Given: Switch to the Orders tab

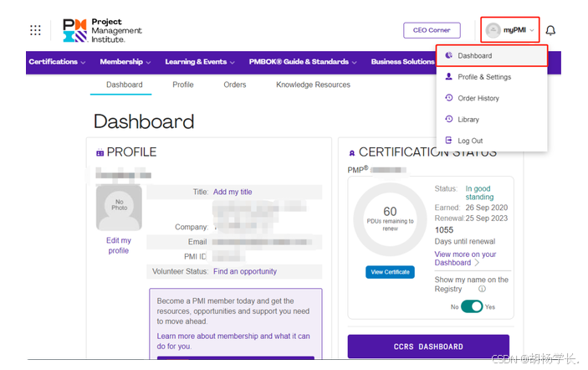Looking at the screenshot, I should tap(235, 85).
